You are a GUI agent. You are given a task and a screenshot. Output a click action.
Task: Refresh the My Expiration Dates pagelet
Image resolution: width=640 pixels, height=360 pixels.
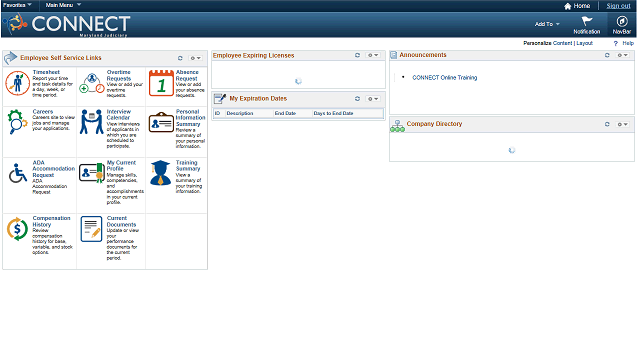[357, 99]
